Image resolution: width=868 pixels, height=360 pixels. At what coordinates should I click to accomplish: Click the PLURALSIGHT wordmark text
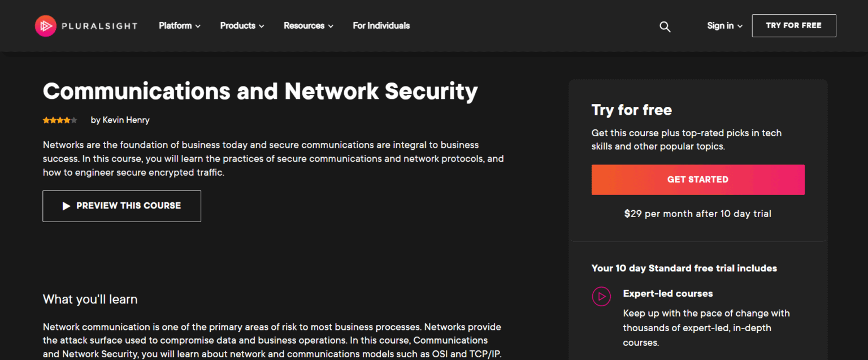(x=99, y=26)
